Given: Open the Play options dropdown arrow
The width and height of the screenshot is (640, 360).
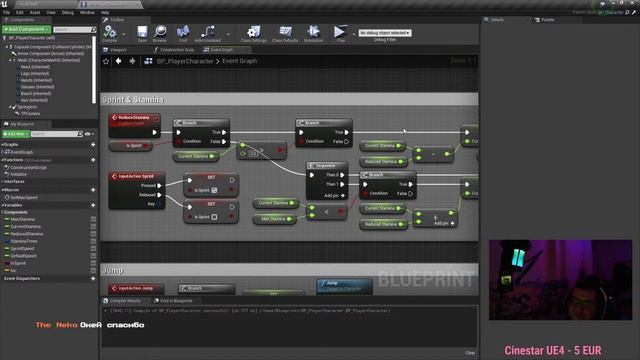Looking at the screenshot, I should (x=353, y=34).
